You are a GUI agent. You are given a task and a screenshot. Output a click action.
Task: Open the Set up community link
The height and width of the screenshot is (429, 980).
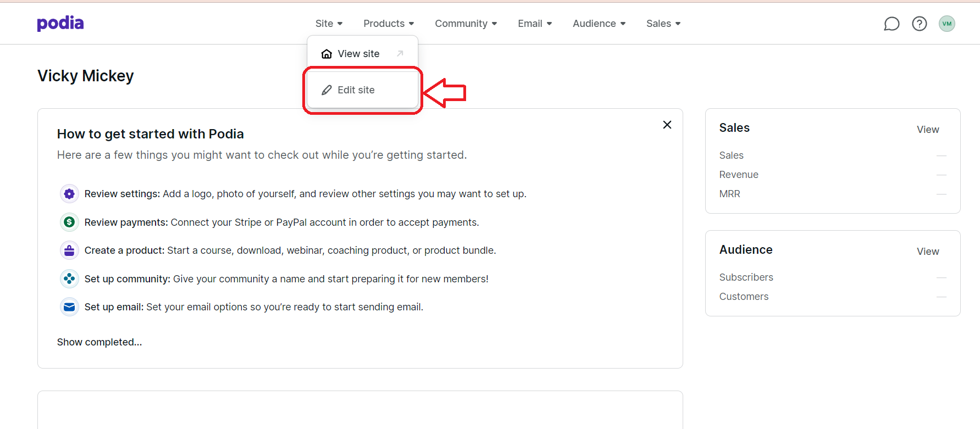[127, 279]
